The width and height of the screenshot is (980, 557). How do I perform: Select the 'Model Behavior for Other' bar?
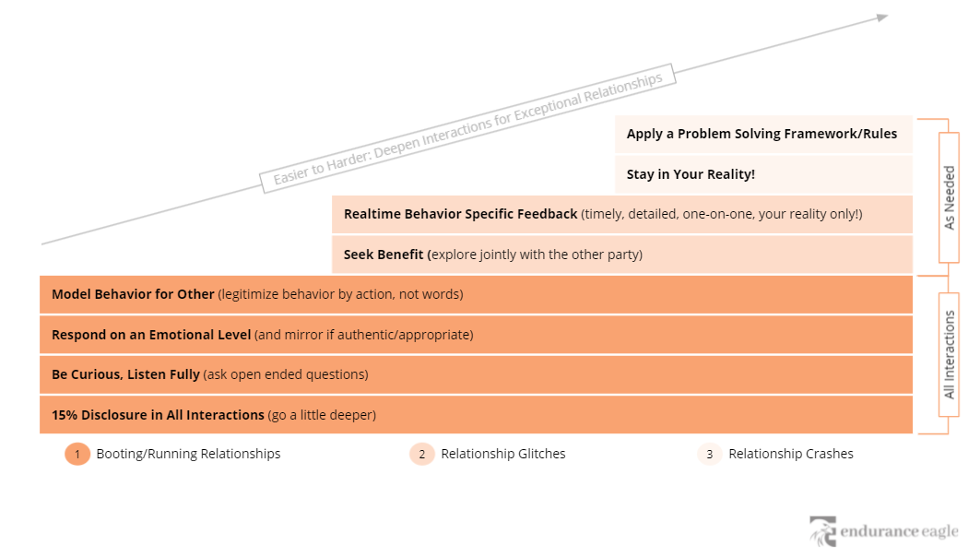476,294
